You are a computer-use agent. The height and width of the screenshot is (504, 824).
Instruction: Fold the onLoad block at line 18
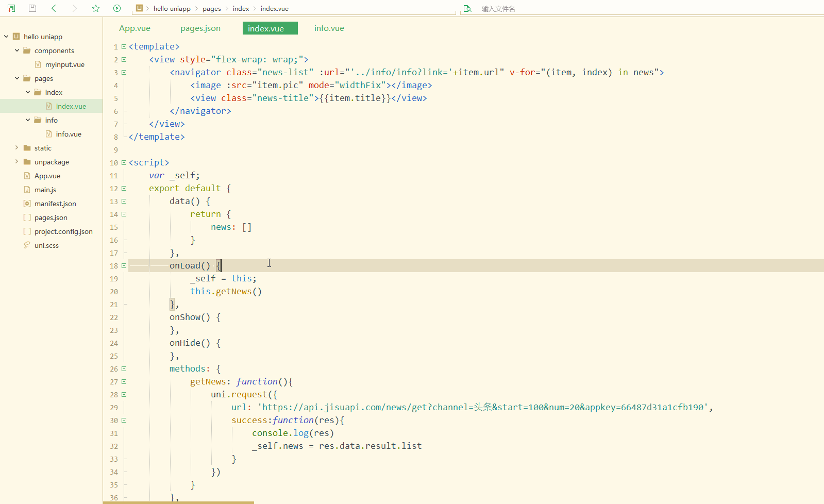pyautogui.click(x=124, y=266)
